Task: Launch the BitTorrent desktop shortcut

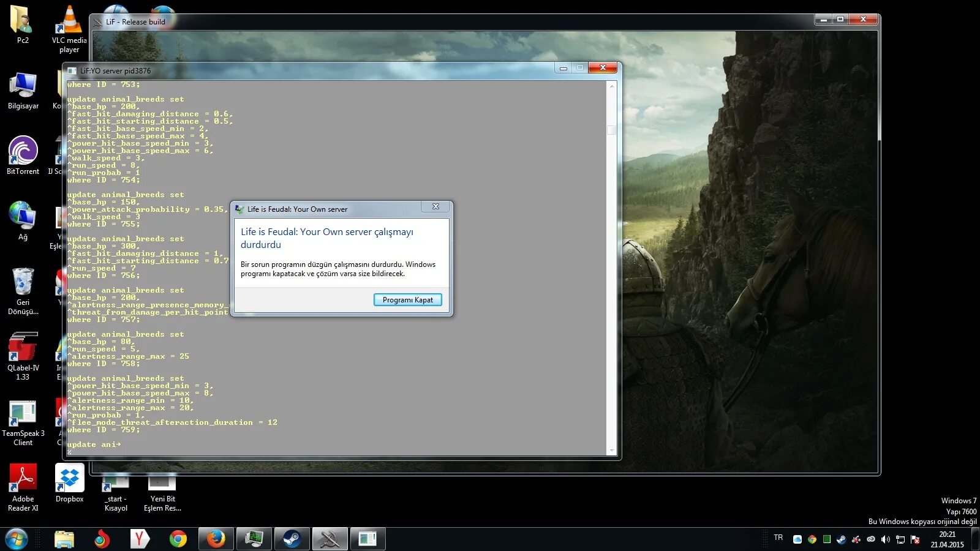Action: pyautogui.click(x=23, y=156)
